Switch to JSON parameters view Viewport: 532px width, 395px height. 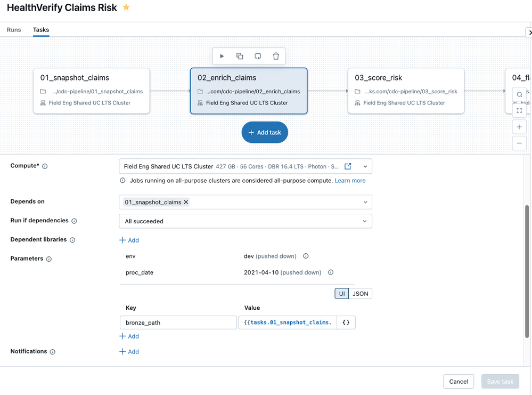[x=359, y=293]
